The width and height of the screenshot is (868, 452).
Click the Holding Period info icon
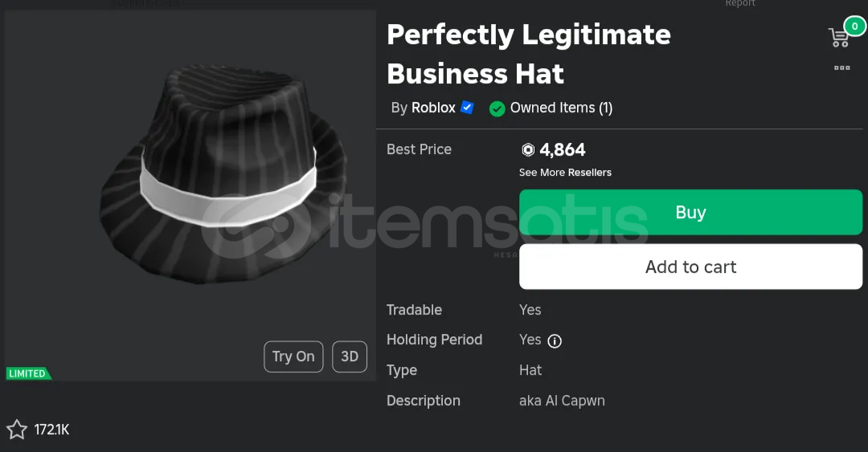(x=554, y=340)
